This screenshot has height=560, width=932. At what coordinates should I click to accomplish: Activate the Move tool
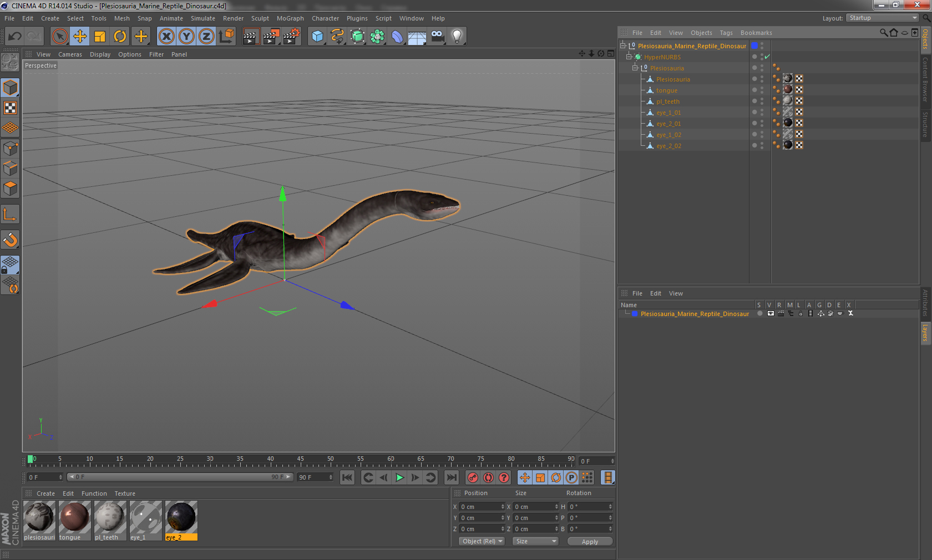coord(80,37)
